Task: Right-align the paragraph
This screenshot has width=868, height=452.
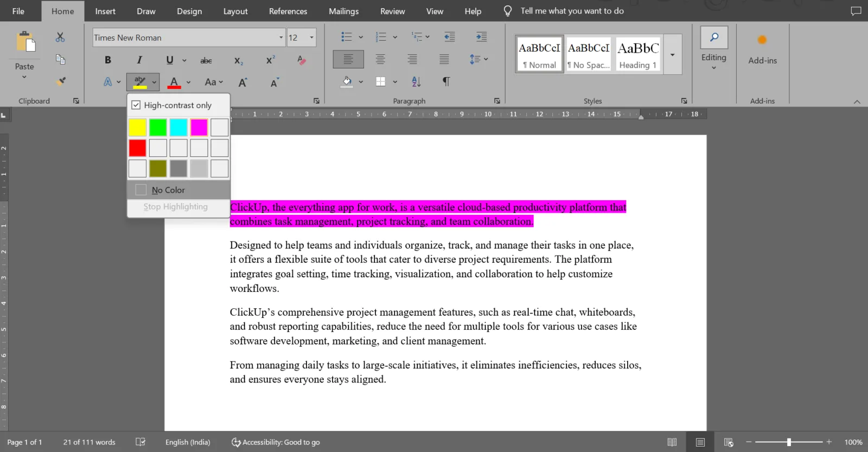Action: pos(412,59)
